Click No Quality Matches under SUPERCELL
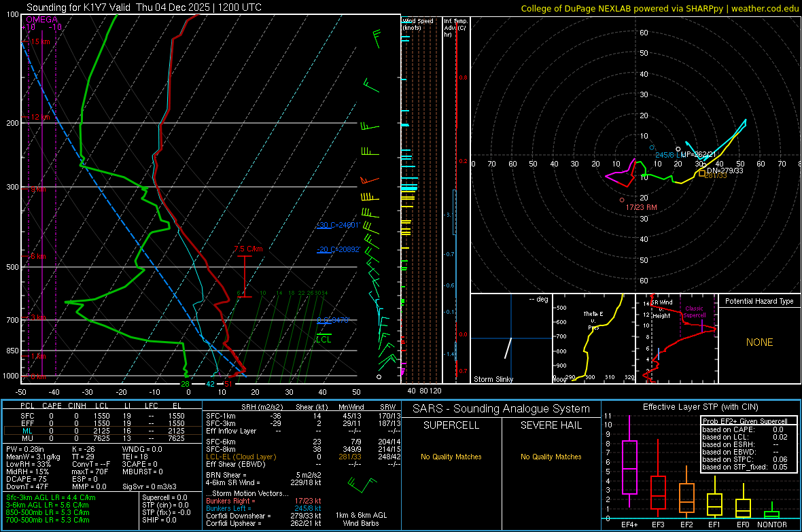The image size is (802, 532). coord(451,457)
